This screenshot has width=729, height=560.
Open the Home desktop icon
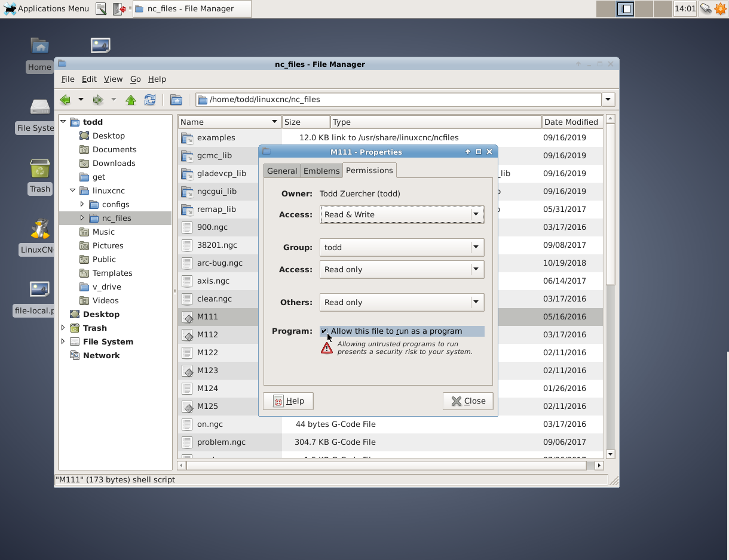point(39,45)
